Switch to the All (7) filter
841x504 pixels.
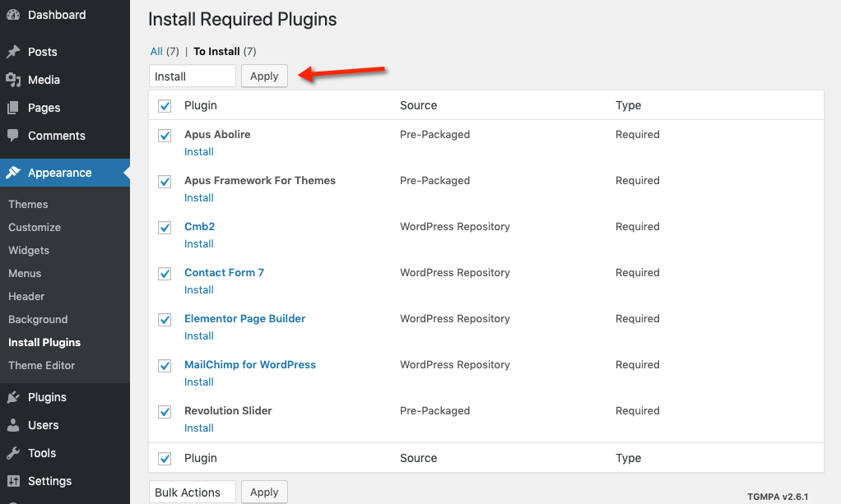pos(156,51)
